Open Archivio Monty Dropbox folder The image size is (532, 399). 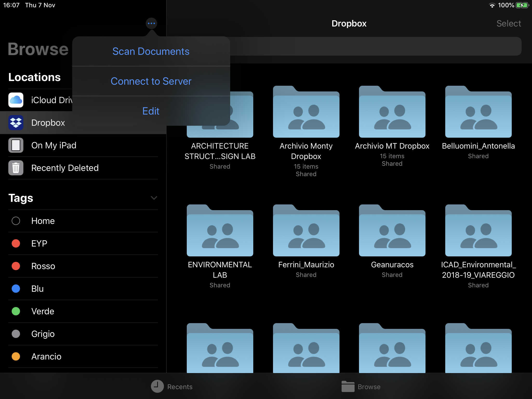click(x=306, y=112)
